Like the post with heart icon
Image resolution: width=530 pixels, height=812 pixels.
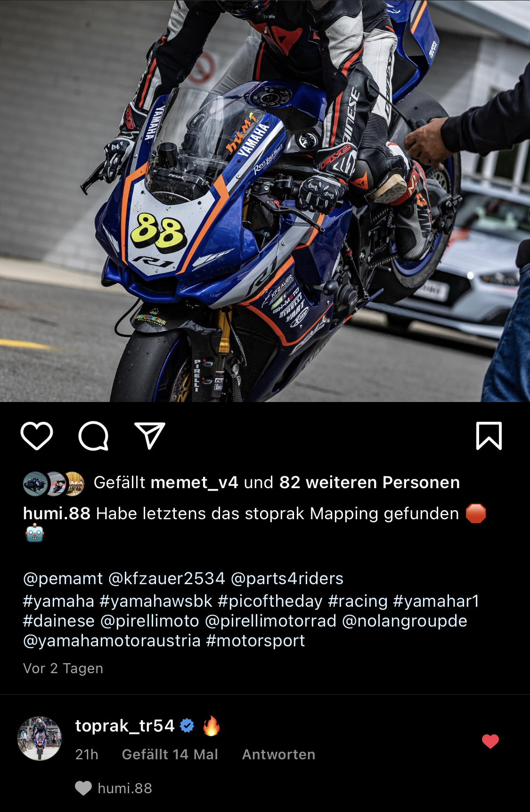point(37,436)
